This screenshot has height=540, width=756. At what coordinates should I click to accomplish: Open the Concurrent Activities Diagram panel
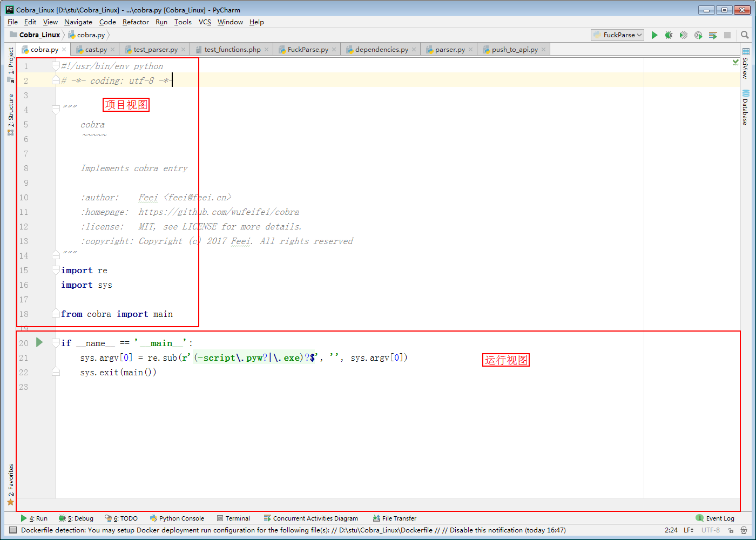(x=311, y=518)
